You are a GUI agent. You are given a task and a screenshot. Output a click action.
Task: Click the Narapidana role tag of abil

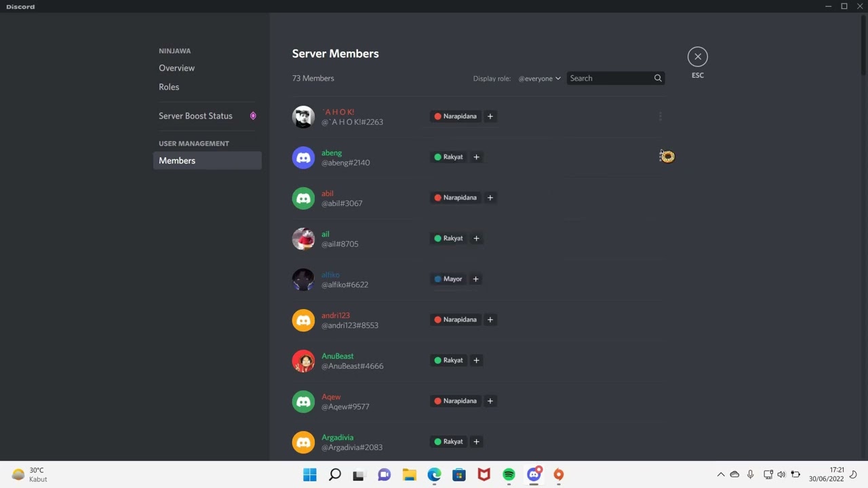[x=456, y=198]
